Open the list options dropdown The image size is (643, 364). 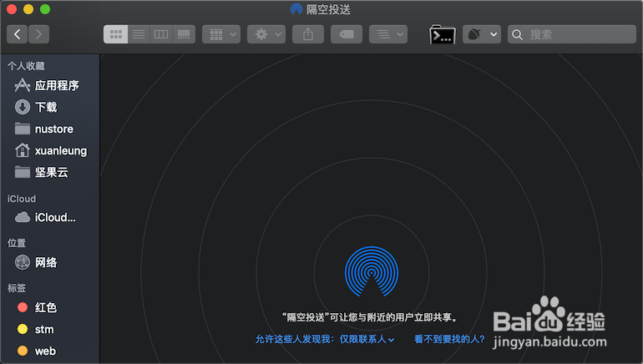tap(388, 34)
